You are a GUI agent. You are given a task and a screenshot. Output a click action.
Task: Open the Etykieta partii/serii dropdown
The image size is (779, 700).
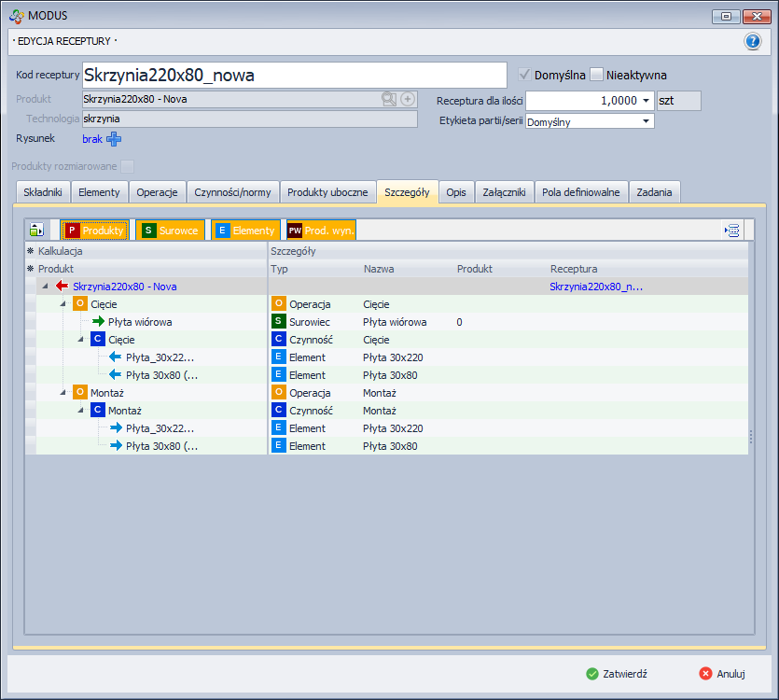point(645,121)
